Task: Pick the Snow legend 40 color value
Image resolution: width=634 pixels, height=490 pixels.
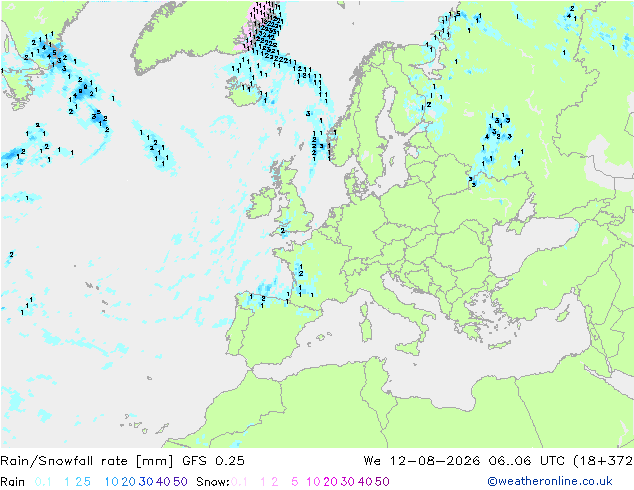Action: tap(365, 482)
